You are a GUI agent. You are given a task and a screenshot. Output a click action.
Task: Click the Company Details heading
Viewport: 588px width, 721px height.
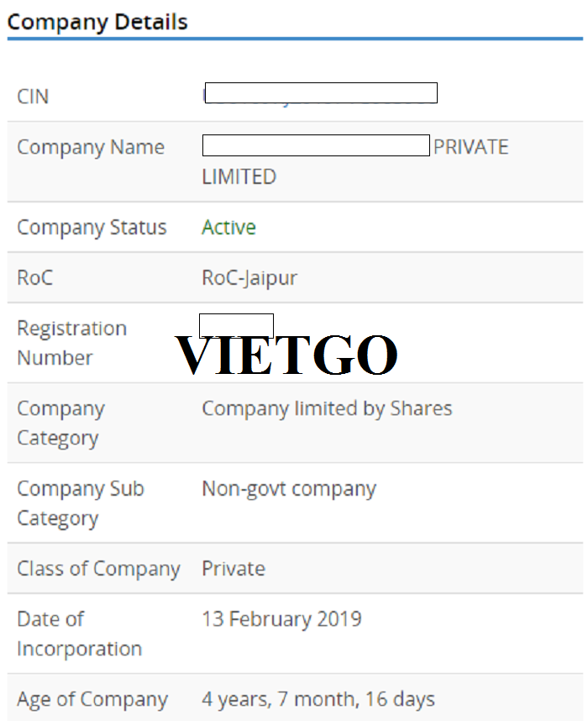97,22
